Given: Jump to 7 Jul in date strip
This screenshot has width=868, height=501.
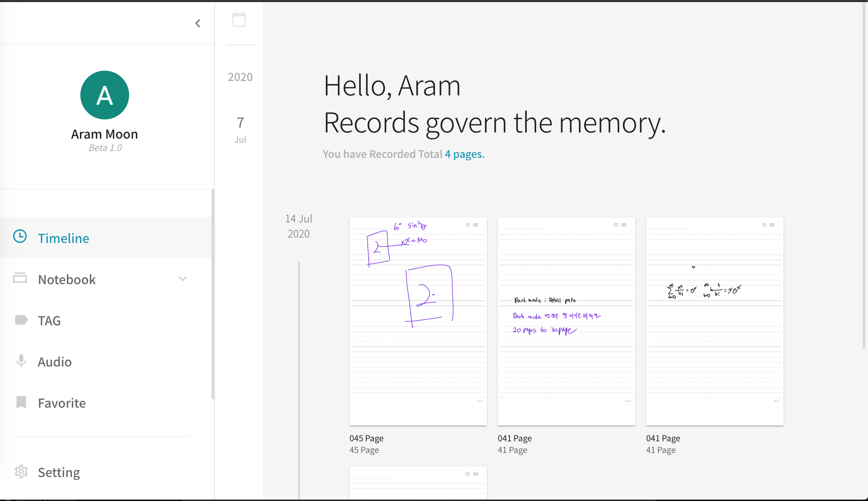Looking at the screenshot, I should (x=240, y=130).
